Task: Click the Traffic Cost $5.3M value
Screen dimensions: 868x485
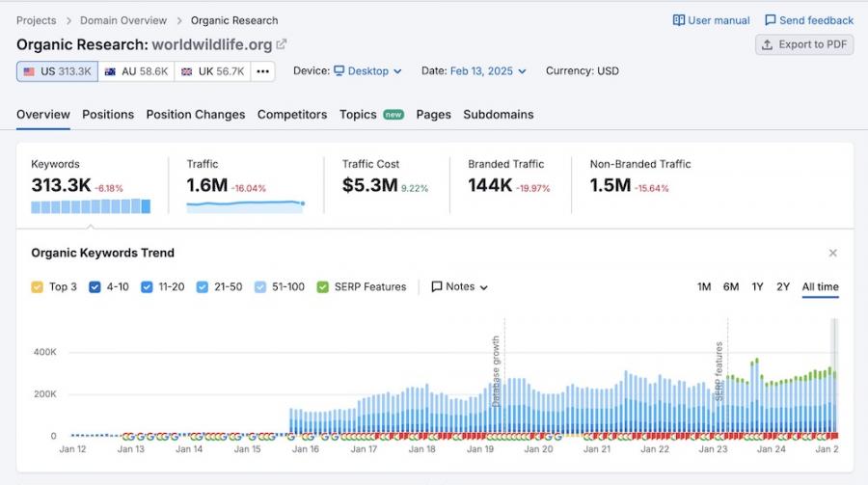Action: tap(369, 185)
